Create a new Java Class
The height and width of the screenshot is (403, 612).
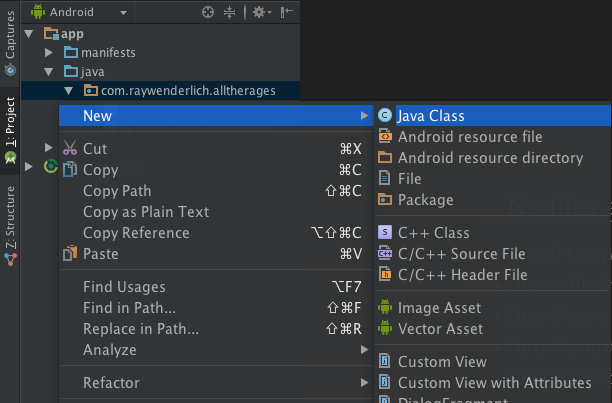coord(493,115)
